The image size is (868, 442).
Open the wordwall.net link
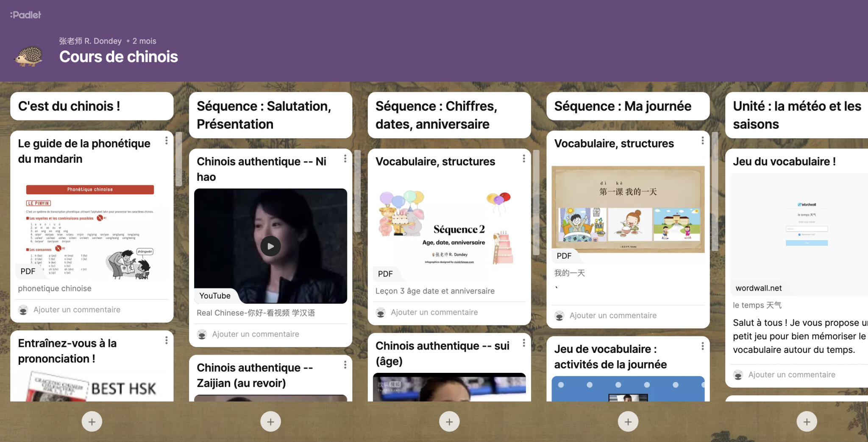(759, 288)
